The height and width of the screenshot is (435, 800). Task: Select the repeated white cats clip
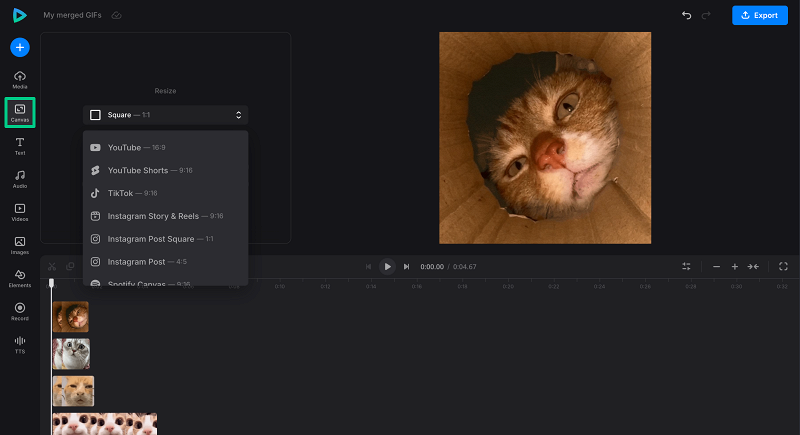point(105,424)
